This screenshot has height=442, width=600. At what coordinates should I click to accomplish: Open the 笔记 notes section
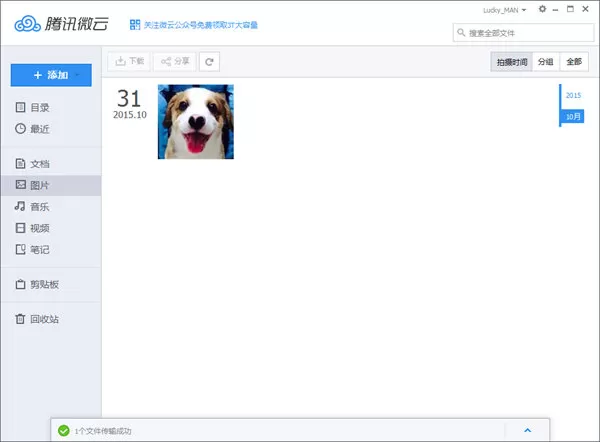33,250
